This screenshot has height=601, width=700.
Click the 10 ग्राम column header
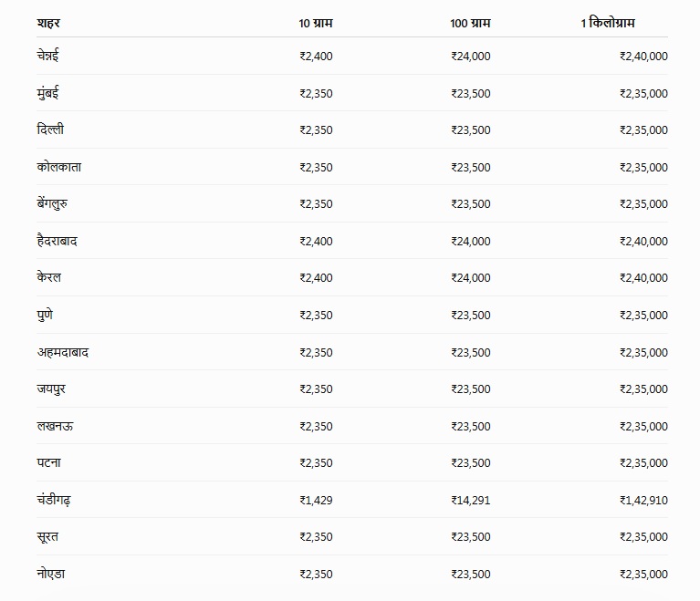click(x=316, y=23)
